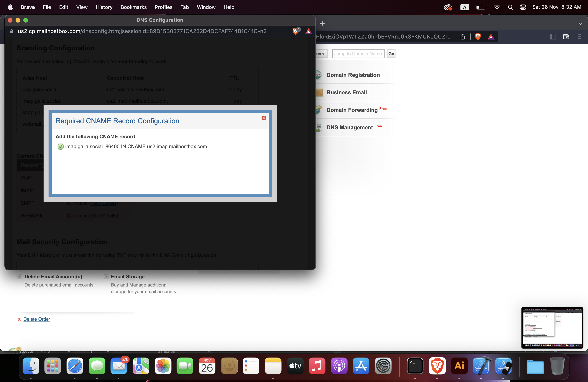The image size is (588, 382).
Task: Open the Apple menu
Action: tap(10, 7)
